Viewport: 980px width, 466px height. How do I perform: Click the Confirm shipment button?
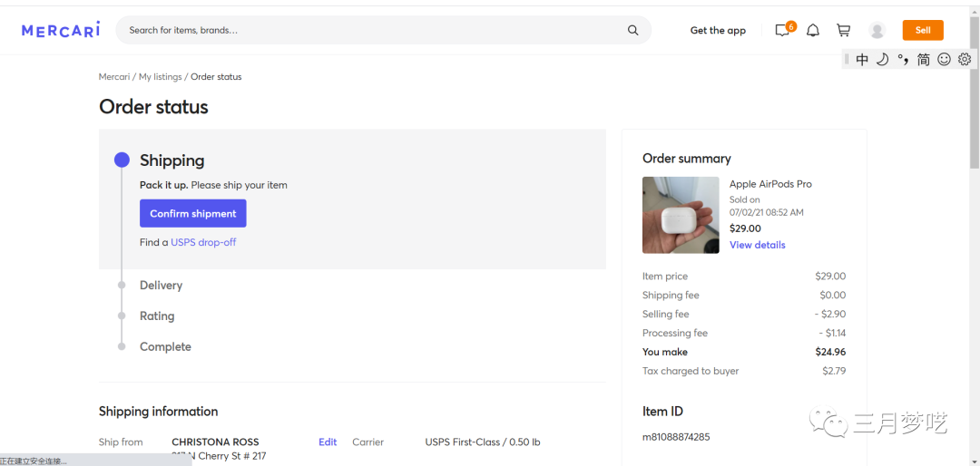tap(192, 214)
